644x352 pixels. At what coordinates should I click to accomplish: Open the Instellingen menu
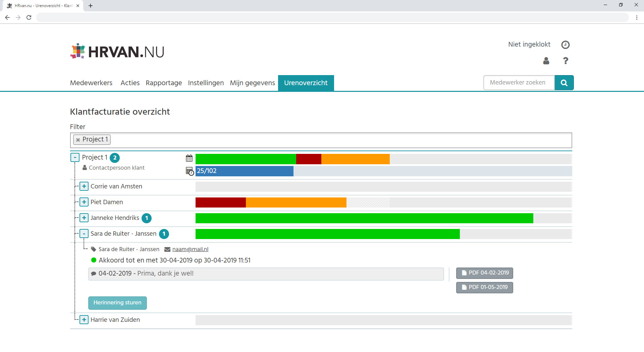pos(206,83)
